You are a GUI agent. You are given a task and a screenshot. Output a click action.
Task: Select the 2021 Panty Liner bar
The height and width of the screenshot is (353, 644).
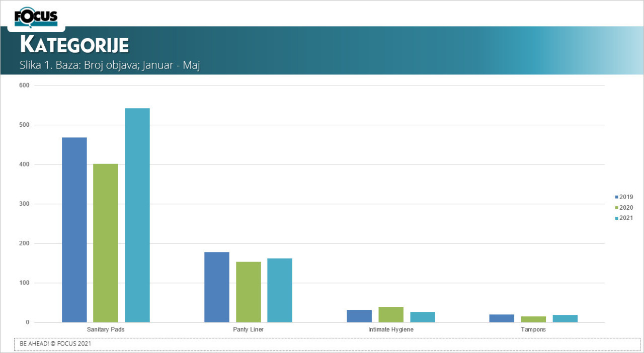[280, 290]
